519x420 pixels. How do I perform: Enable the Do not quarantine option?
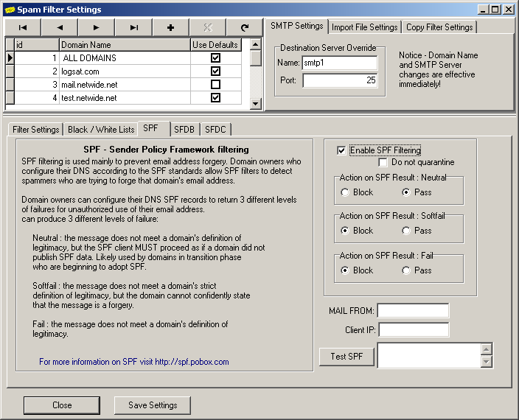coord(383,162)
